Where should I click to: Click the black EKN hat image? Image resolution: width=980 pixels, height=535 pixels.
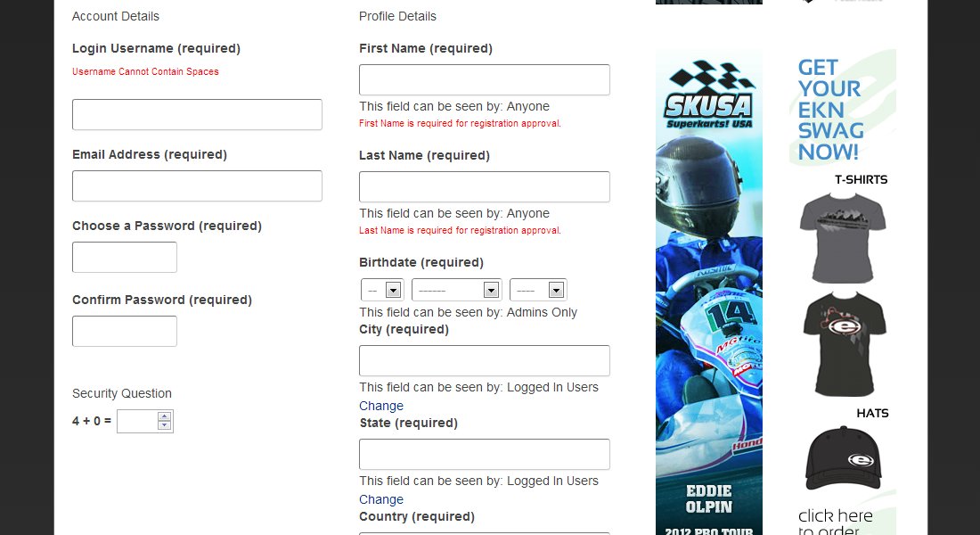pyautogui.click(x=844, y=458)
